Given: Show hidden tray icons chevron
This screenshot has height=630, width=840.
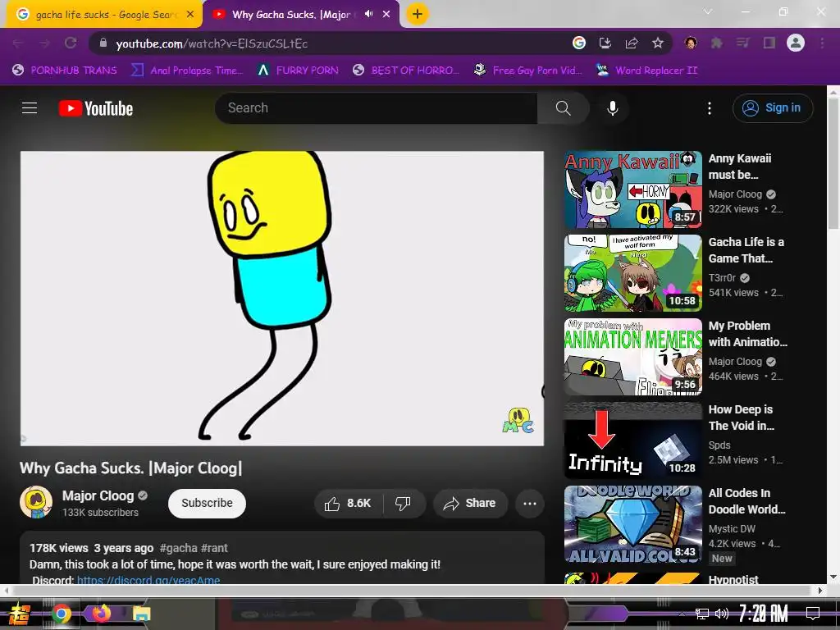Looking at the screenshot, I should point(682,614).
